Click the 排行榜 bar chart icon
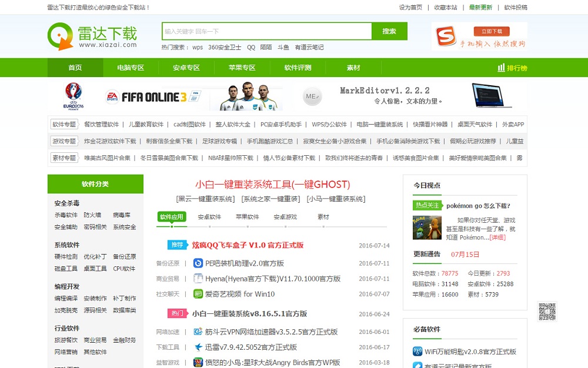588x368 pixels. pos(501,68)
